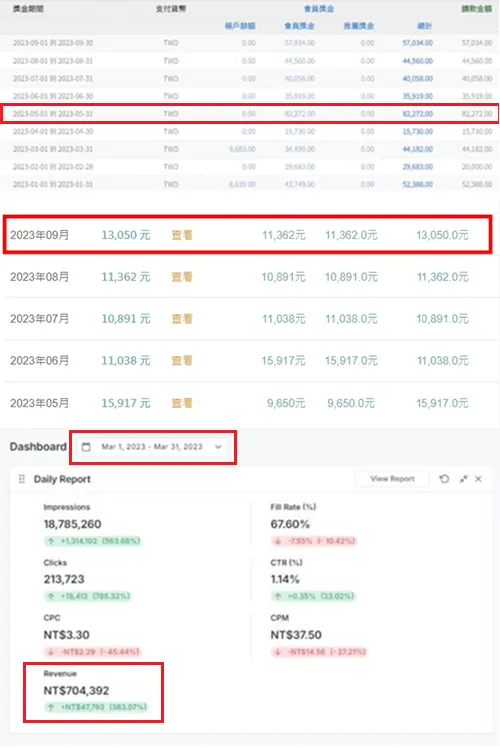Image resolution: width=500 pixels, height=748 pixels.
Task: Click Revenue value NT$704,392
Action: pyautogui.click(x=76, y=691)
